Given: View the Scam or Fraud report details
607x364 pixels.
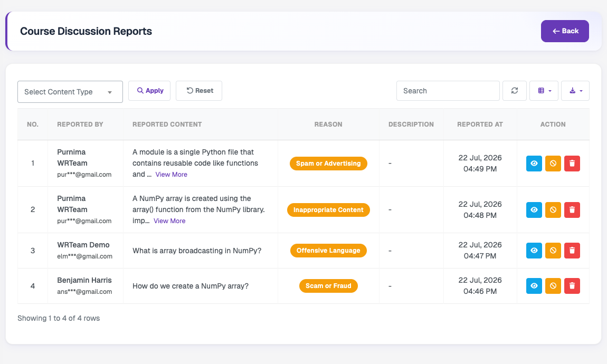Looking at the screenshot, I should (x=534, y=286).
